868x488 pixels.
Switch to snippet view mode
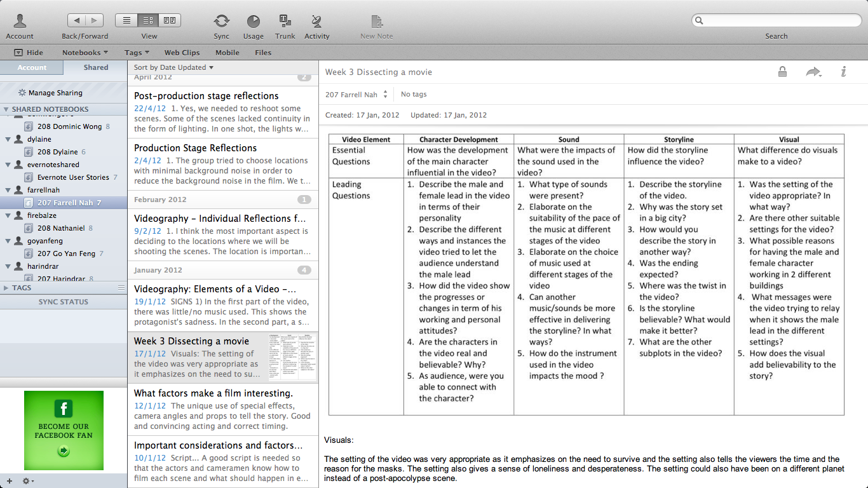point(149,20)
